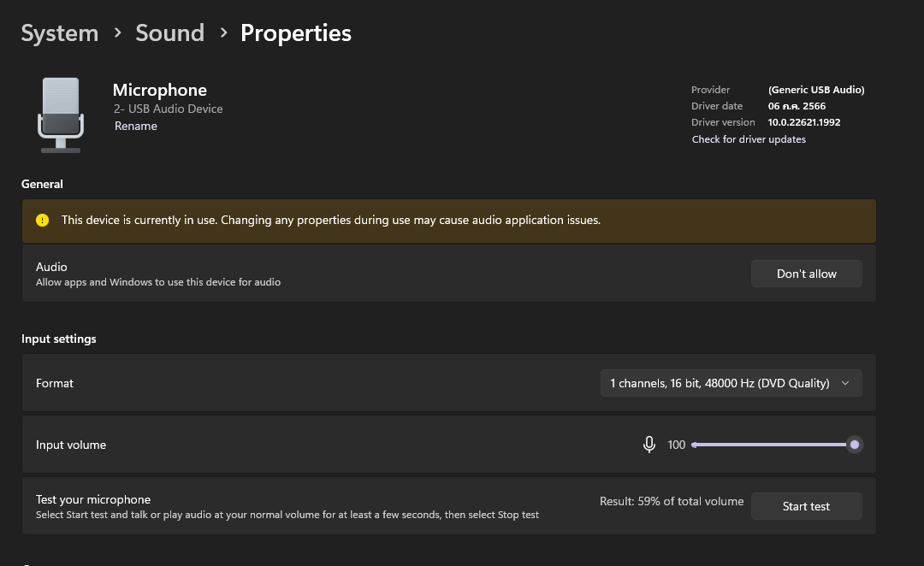
Task: Mute the microphone via input volume icon
Action: pos(649,445)
